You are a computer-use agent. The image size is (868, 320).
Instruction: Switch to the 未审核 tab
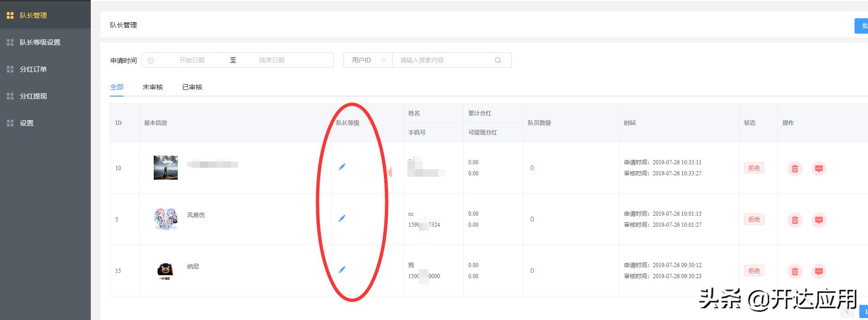[x=153, y=87]
